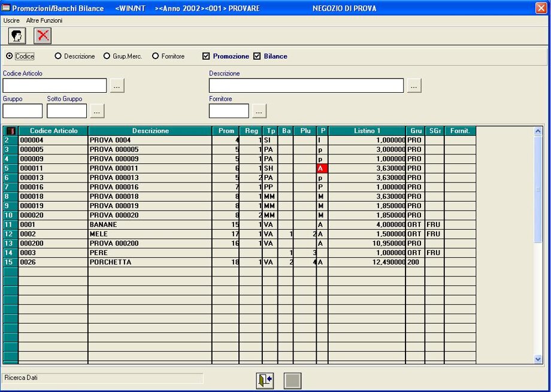This screenshot has width=551, height=392.
Task: Click the red X cancel toolbar icon
Action: click(43, 36)
